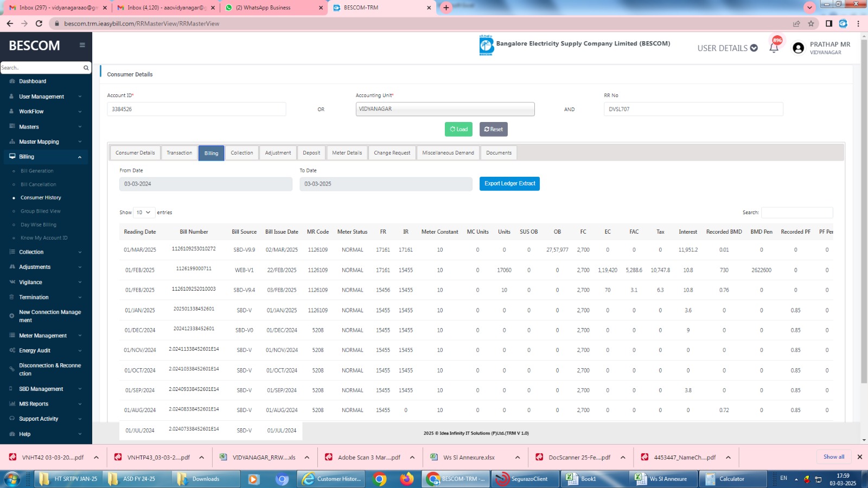Screen dimensions: 868x488
Task: Open Miscellaneous Demand tab
Action: (x=448, y=153)
